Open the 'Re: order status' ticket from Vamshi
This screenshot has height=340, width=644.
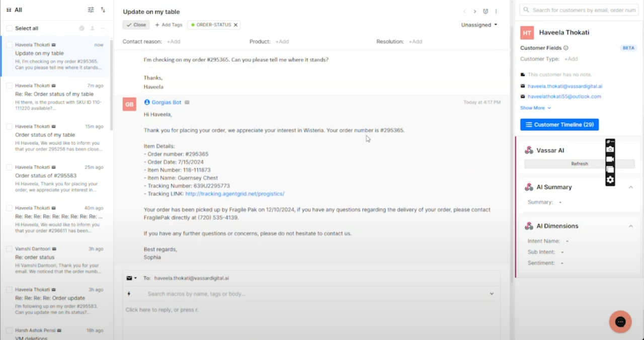pyautogui.click(x=57, y=260)
